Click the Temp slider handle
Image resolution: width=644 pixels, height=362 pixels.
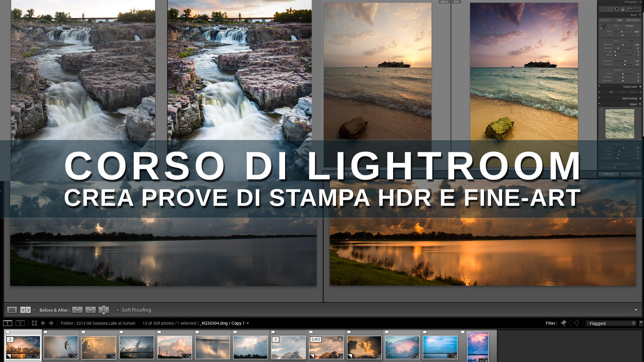pos(622,32)
